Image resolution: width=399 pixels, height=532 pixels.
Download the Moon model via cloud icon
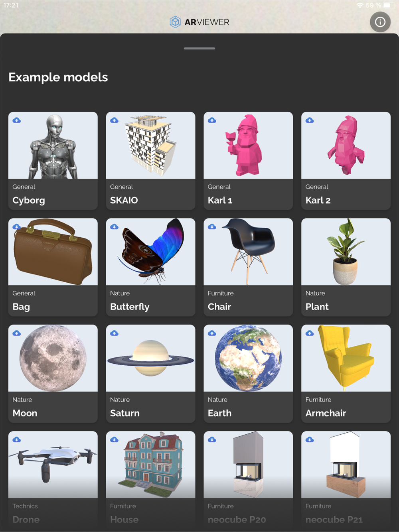[x=17, y=333]
